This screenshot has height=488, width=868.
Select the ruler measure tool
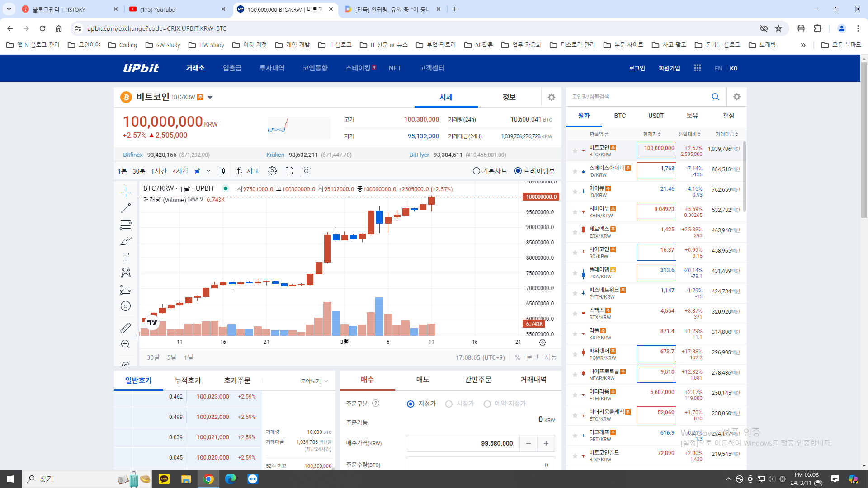point(126,328)
